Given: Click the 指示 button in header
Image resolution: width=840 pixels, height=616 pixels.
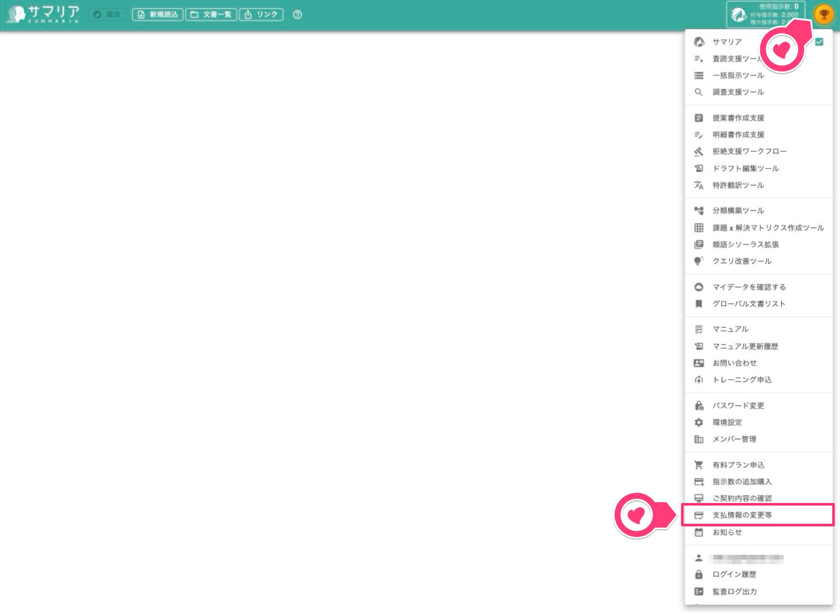Looking at the screenshot, I should (107, 14).
